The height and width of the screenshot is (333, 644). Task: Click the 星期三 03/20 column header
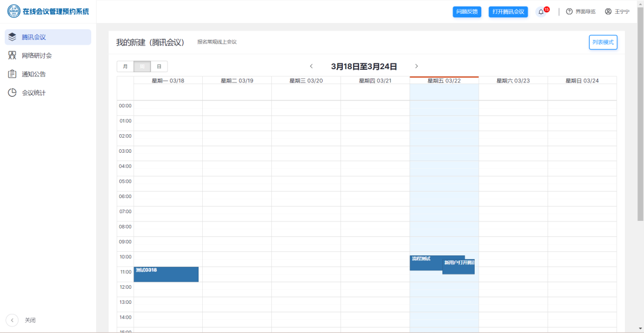(x=306, y=81)
